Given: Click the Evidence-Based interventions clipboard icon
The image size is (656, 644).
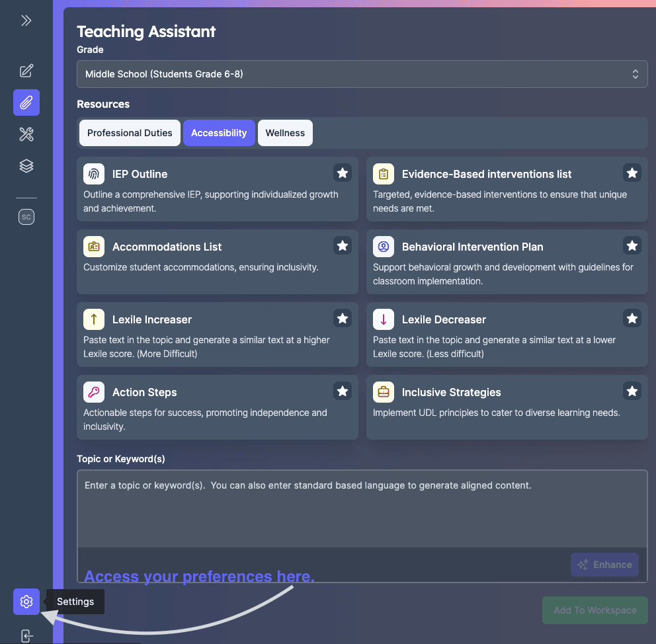Looking at the screenshot, I should pyautogui.click(x=384, y=174).
